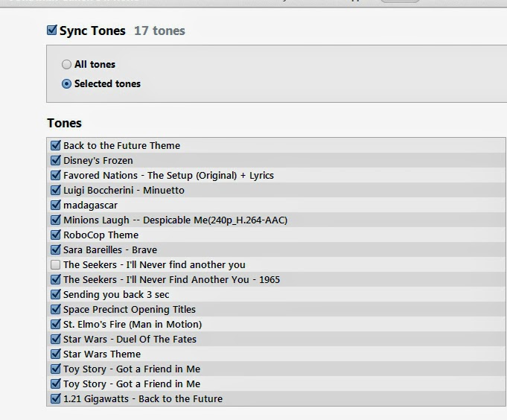Toggle the Star Wars Theme checkbox
Screen dimensions: 507x420
click(x=56, y=354)
